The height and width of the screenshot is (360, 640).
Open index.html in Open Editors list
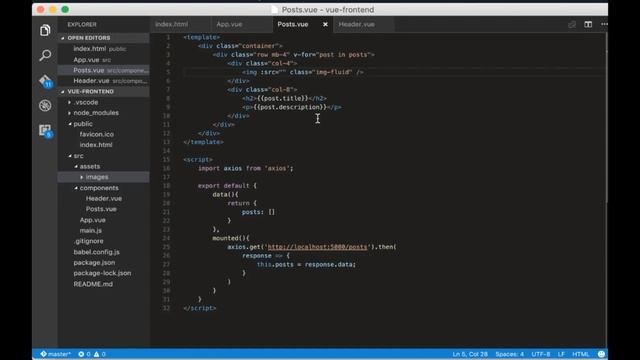tap(104, 49)
